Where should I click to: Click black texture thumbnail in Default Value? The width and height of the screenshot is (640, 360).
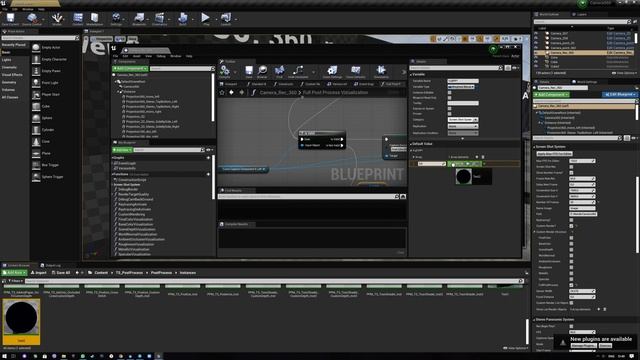[464, 176]
